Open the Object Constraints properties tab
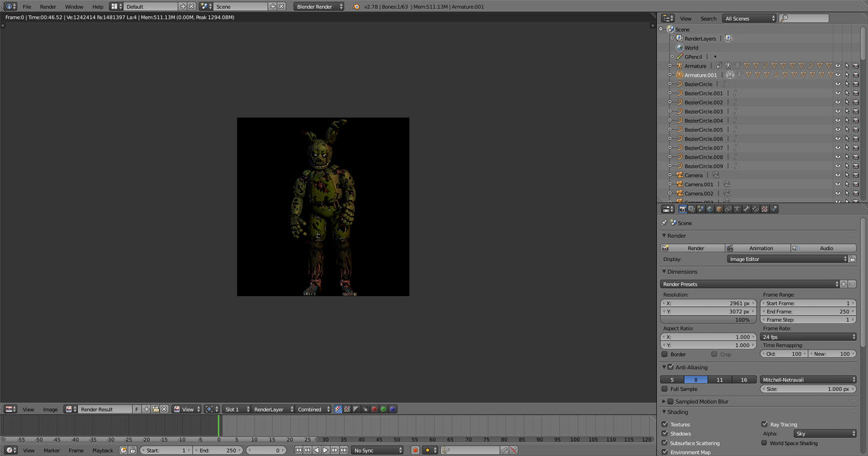 (x=728, y=209)
